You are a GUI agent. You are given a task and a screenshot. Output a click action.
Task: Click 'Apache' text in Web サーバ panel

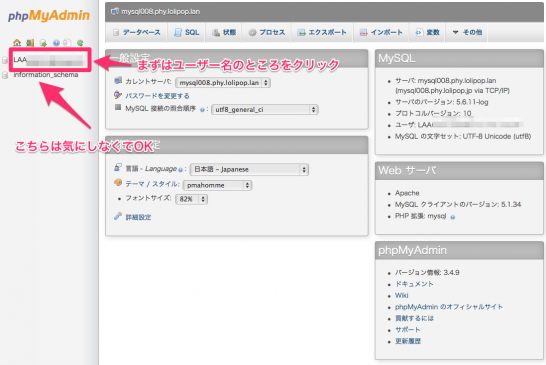click(407, 193)
